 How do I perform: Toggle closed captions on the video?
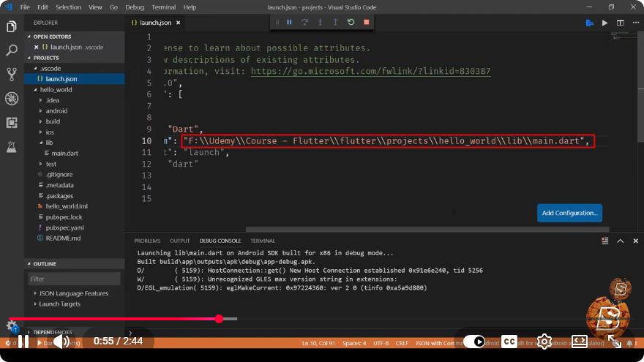click(x=509, y=342)
